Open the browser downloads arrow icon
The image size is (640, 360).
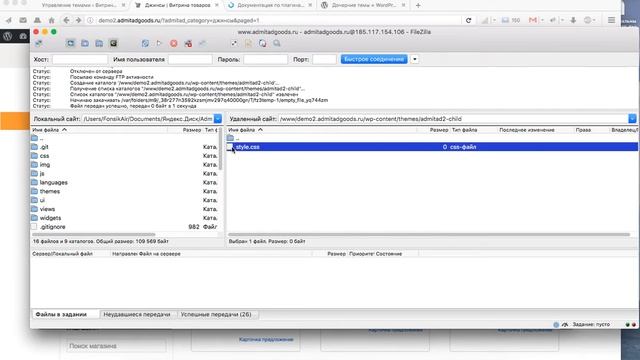(x=573, y=20)
